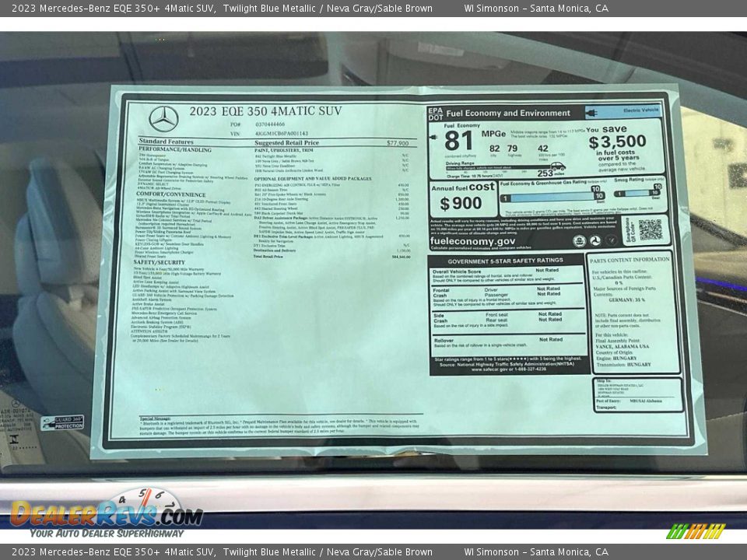Click the 'Fuel Economy and Environment' header
This screenshot has height=560, width=747.
pyautogui.click(x=508, y=114)
